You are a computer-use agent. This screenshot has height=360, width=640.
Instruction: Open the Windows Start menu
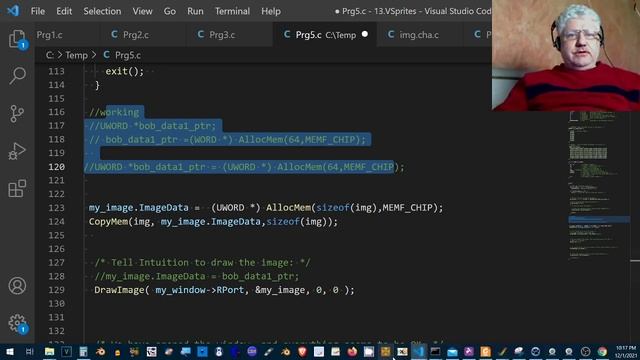click(x=9, y=351)
